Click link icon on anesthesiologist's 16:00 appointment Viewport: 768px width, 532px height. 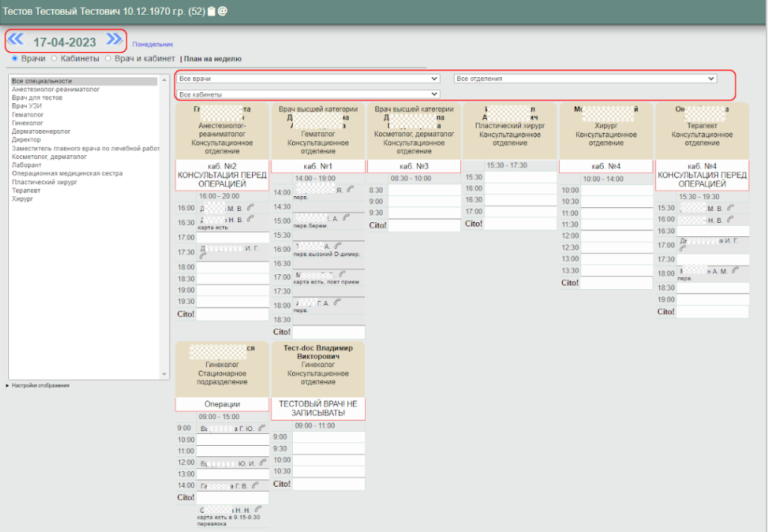[x=250, y=208]
